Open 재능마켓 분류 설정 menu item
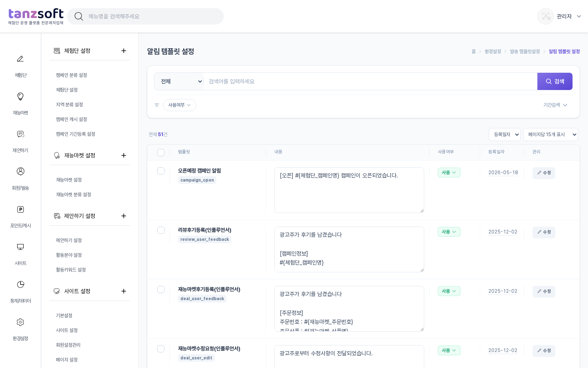 (73, 195)
